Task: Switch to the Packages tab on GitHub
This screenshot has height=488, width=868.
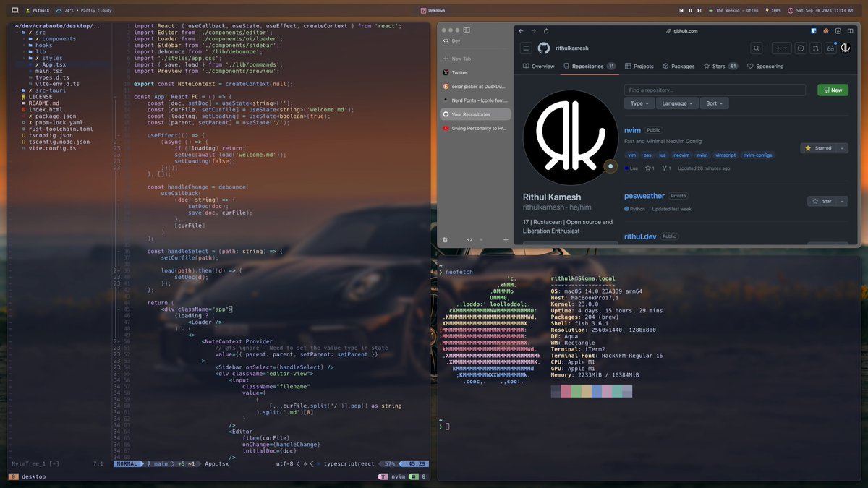Action: tap(678, 67)
